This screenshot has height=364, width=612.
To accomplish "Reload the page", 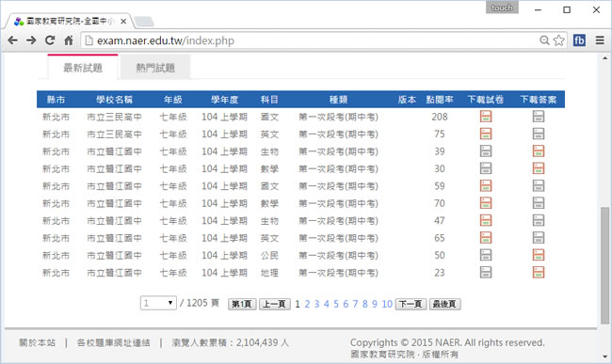I will 50,40.
